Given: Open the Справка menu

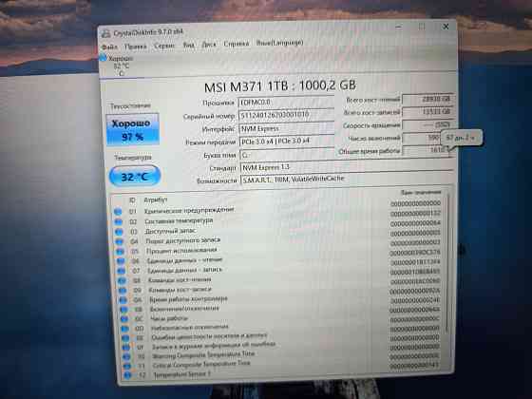Looking at the screenshot, I should 237,44.
